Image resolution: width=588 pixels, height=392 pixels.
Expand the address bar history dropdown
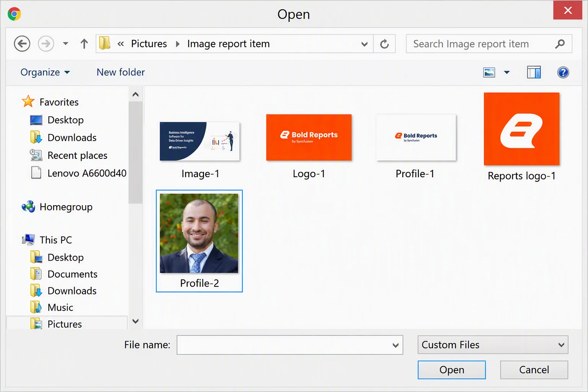pyautogui.click(x=364, y=44)
